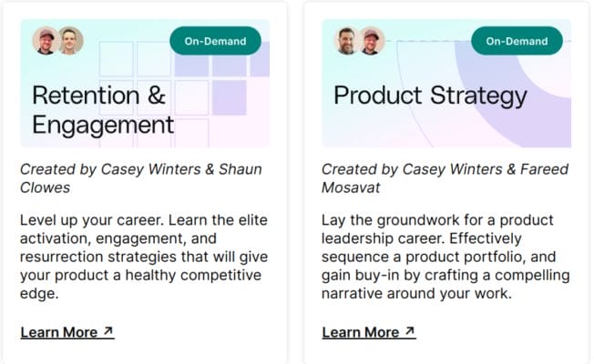Click the "Product Strategy" course title
This screenshot has width=594, height=364.
pyautogui.click(x=430, y=96)
